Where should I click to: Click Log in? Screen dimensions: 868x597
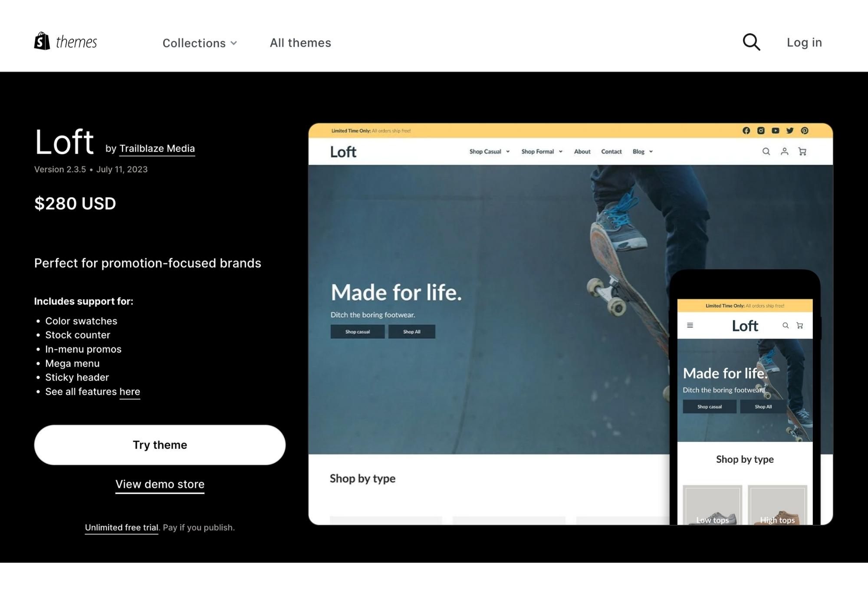(804, 43)
